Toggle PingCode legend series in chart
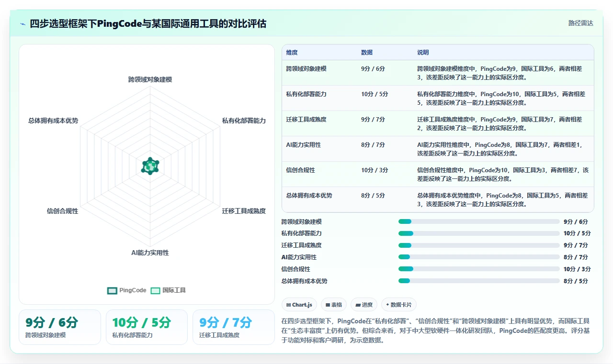 pos(127,290)
